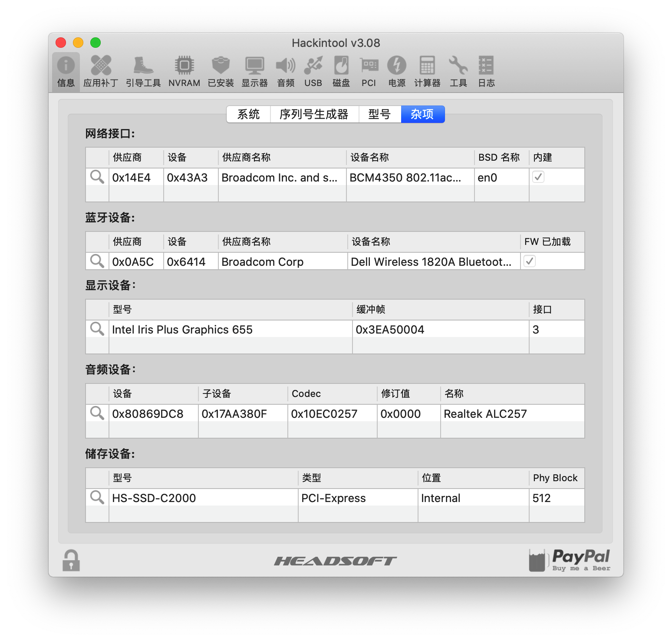Toggle the FW 已加载 checkbox for Bluetooth
Screen dimensions: 672x641
[530, 261]
